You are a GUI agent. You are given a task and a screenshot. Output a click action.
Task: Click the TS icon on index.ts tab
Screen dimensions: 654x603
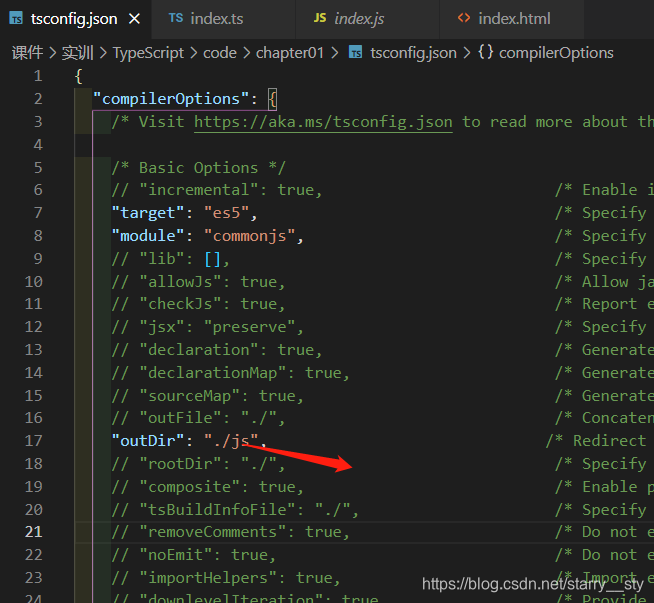pos(176,18)
